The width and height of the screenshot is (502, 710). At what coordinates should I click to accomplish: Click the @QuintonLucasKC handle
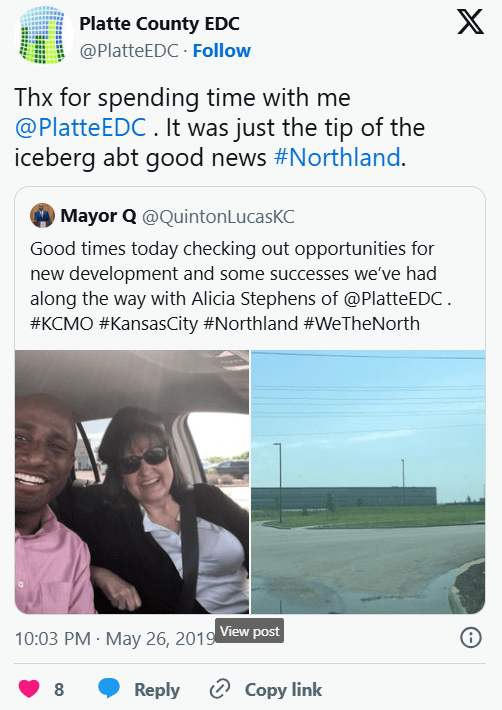coord(218,216)
